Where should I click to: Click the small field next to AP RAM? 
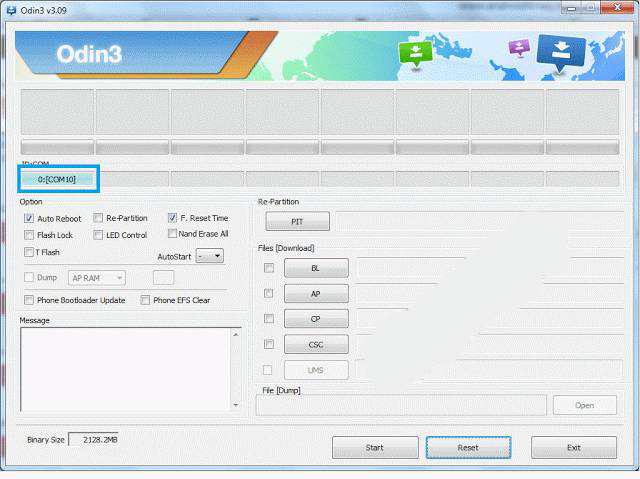click(163, 278)
